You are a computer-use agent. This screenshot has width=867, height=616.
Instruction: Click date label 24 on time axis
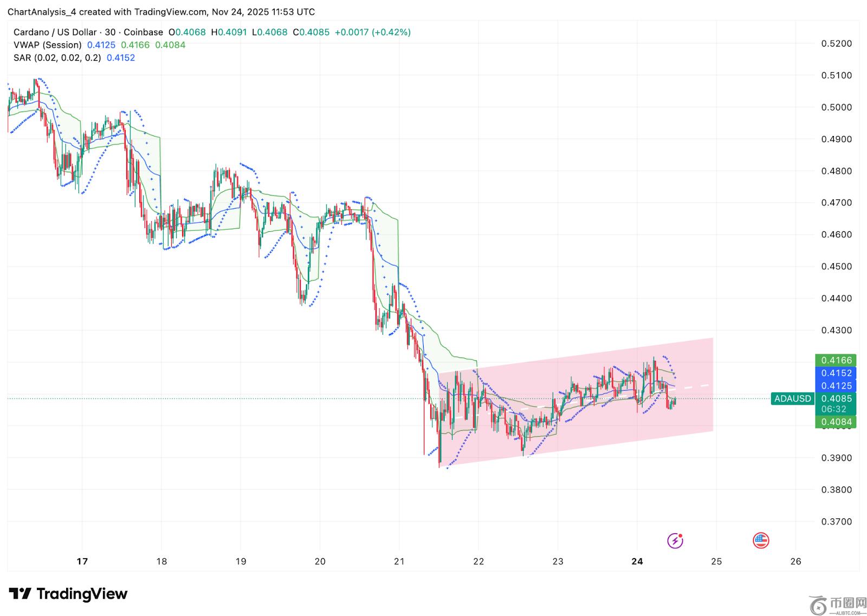point(637,561)
